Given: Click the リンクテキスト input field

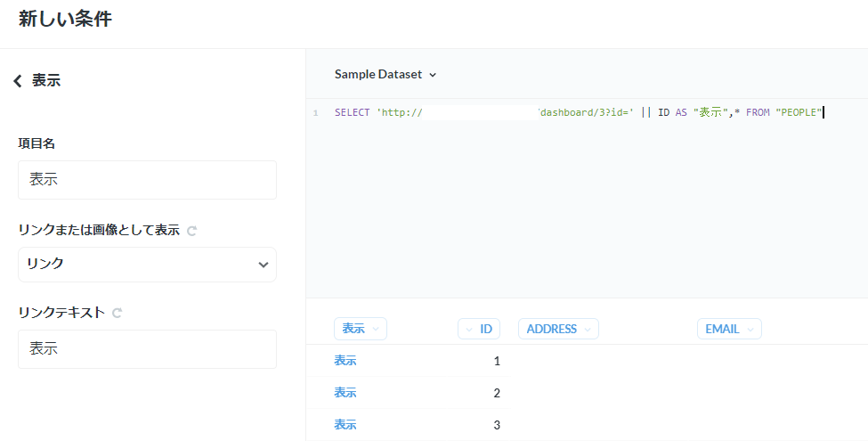Looking at the screenshot, I should [147, 349].
